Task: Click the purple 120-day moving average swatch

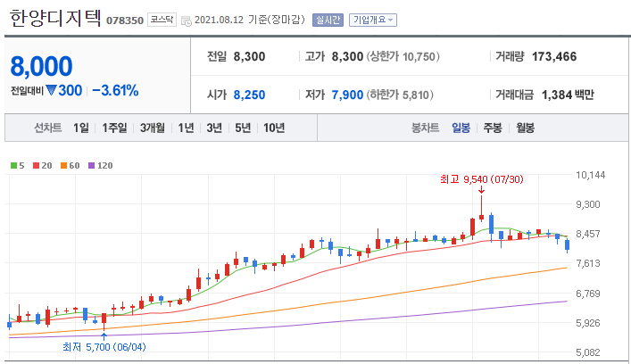Action: pos(91,165)
